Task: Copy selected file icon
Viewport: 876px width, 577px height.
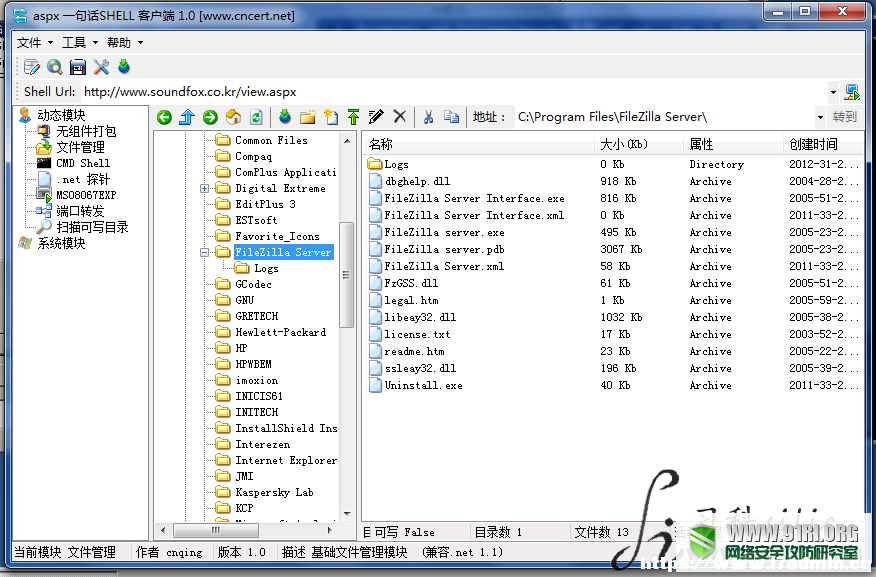Action: (x=451, y=117)
